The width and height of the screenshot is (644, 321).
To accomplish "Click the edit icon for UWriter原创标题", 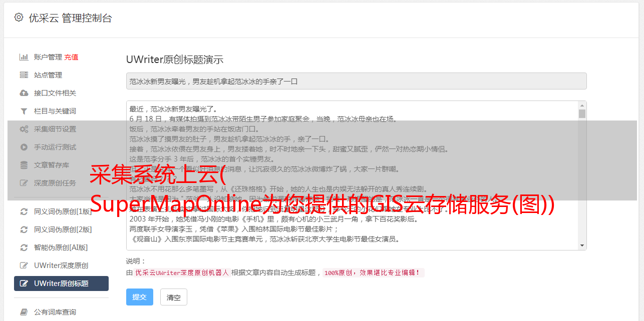I will point(24,283).
